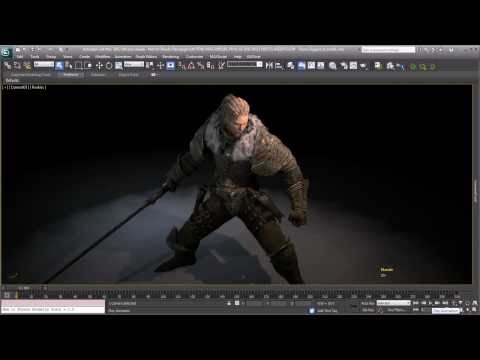Screen dimensions: 480x360
Task: Toggle Window/Crossing selection mode
Action: [x=89, y=66]
